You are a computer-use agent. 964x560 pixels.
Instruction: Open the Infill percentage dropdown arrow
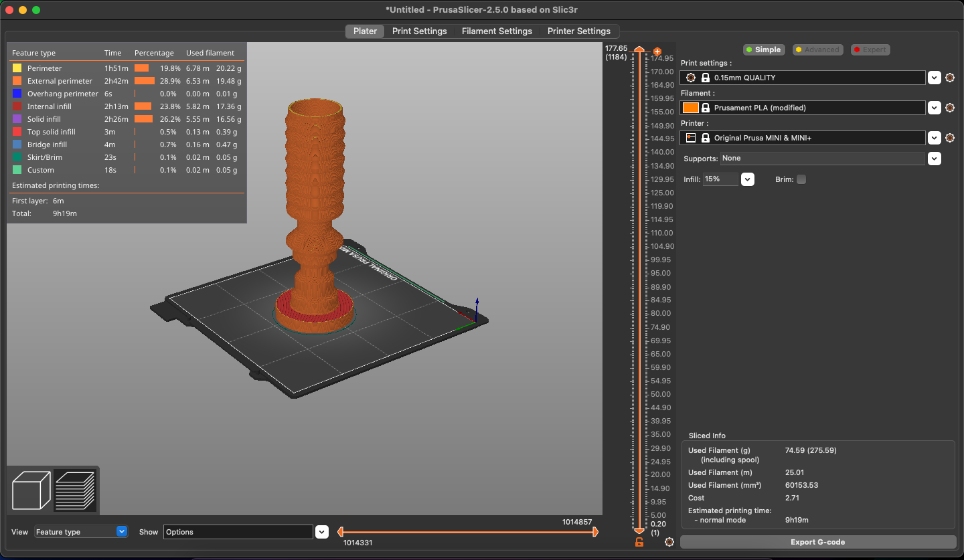(x=748, y=179)
